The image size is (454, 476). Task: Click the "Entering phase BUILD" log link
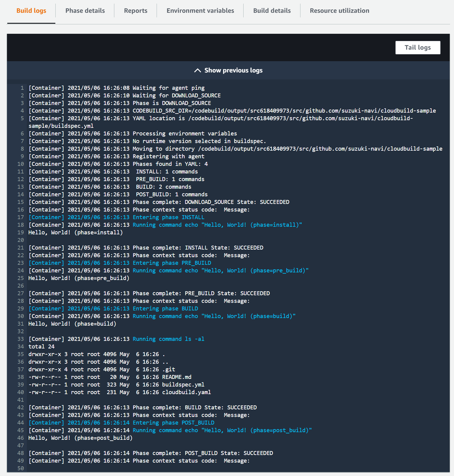(x=165, y=308)
